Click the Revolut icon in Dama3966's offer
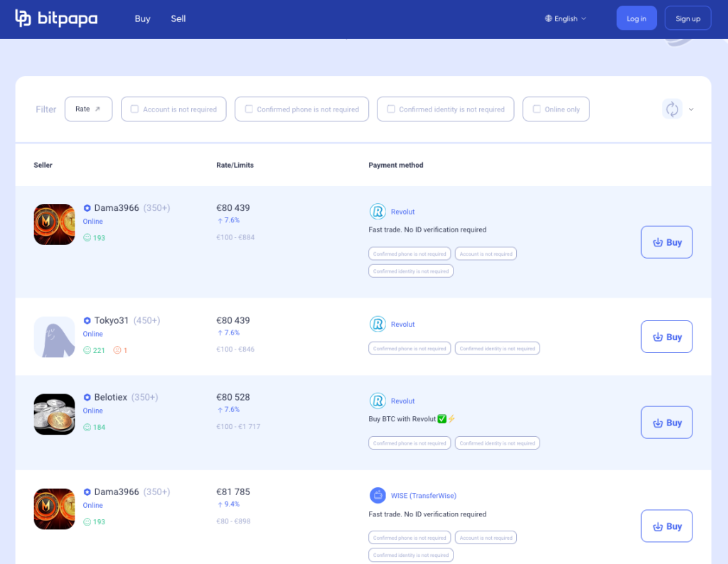Screen dimensions: 728x564 [x=377, y=212]
